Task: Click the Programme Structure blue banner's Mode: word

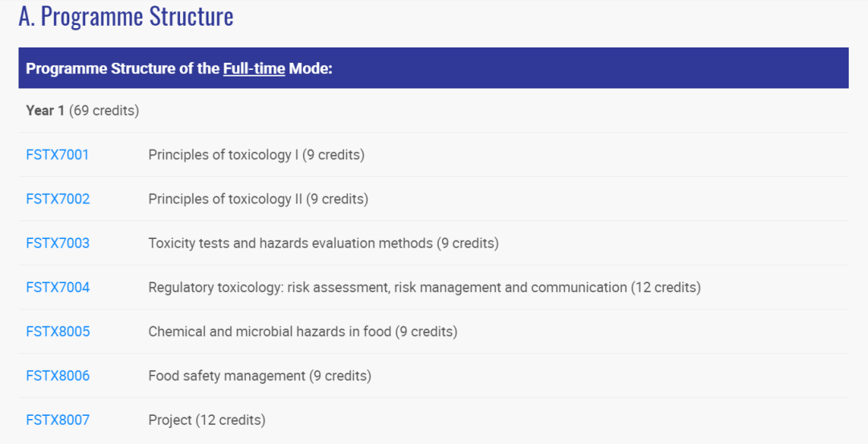Action: tap(310, 68)
